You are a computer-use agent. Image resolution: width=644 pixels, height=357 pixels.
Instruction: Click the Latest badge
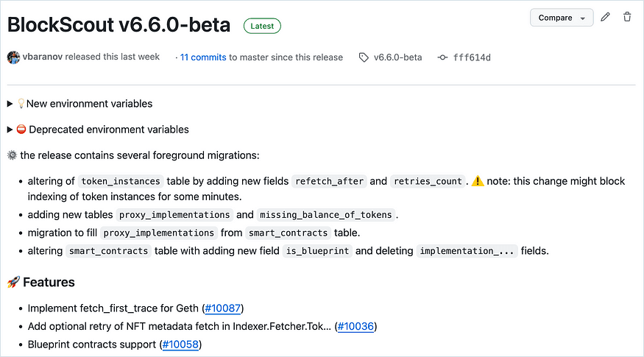(x=262, y=26)
